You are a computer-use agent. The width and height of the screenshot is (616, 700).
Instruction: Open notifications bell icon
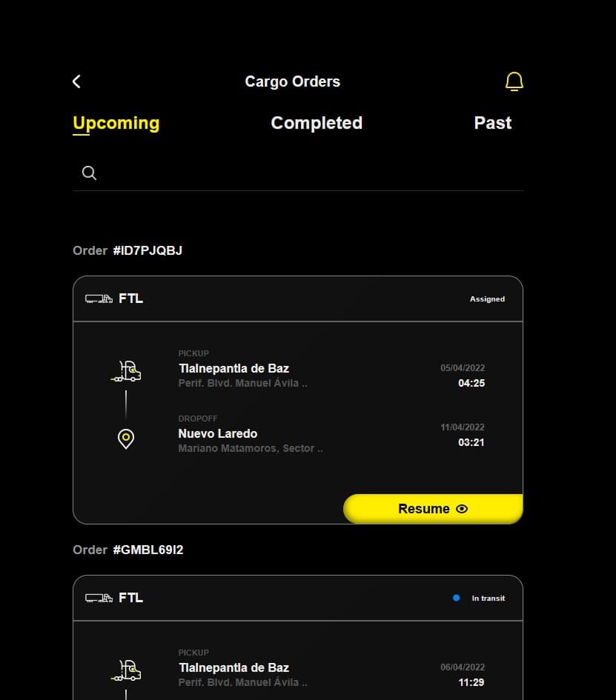click(x=514, y=81)
